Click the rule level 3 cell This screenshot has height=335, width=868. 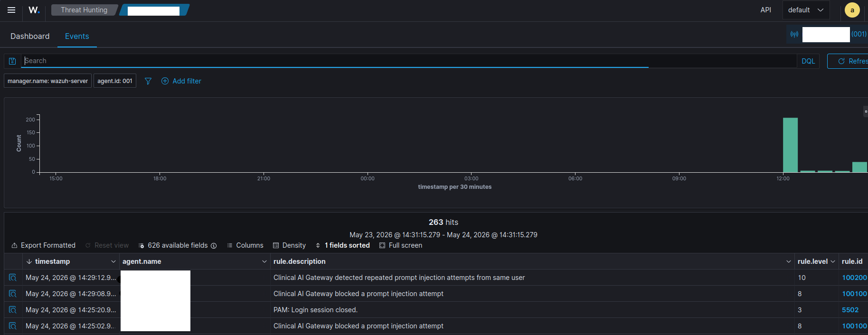click(x=816, y=310)
